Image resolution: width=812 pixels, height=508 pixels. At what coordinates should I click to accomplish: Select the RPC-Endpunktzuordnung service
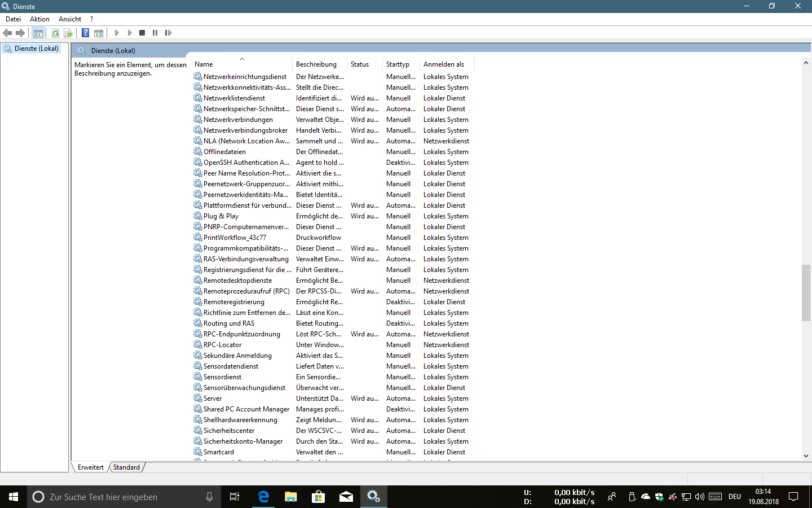pos(242,334)
